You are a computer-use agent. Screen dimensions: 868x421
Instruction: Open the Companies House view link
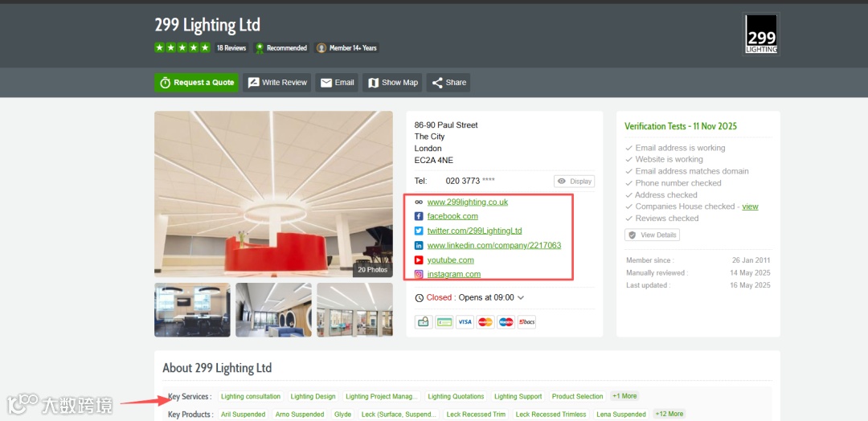click(x=750, y=206)
